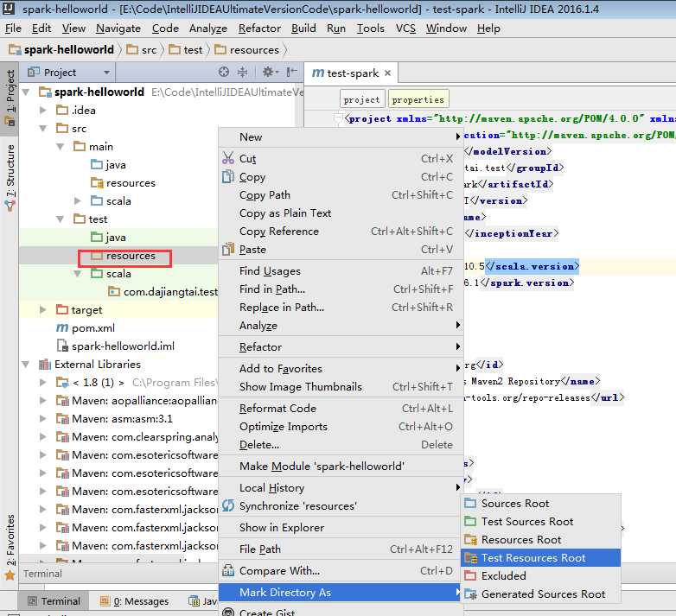The image size is (676, 616).
Task: Select Reformat Code menu entry
Action: 341,408
